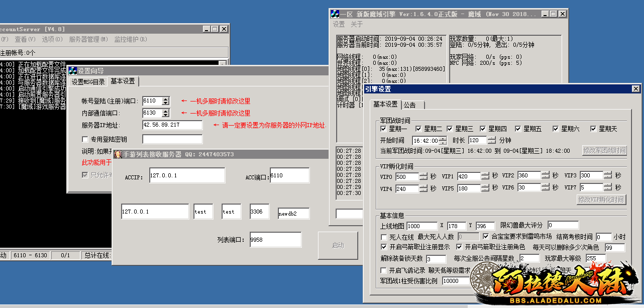Open the 服务器管理(M) menu
This screenshot has height=308, width=644.
[88, 39]
